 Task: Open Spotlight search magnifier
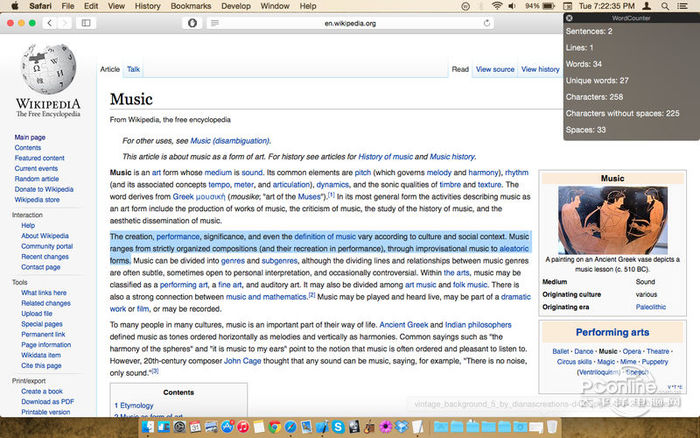[x=665, y=6]
